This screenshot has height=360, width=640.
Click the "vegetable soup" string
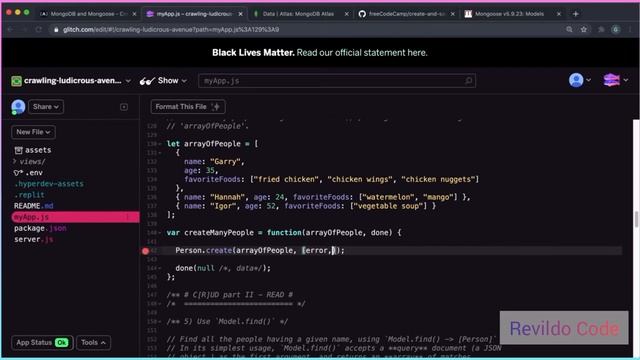pyautogui.click(x=388, y=206)
